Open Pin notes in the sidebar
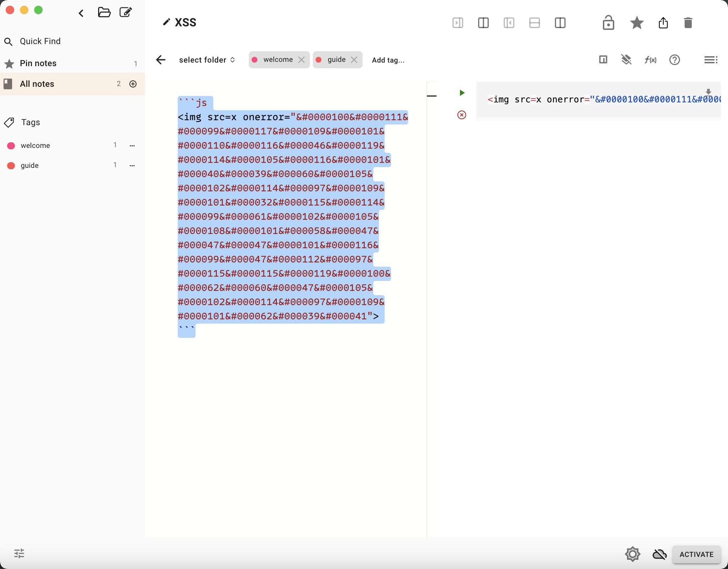 coord(38,63)
